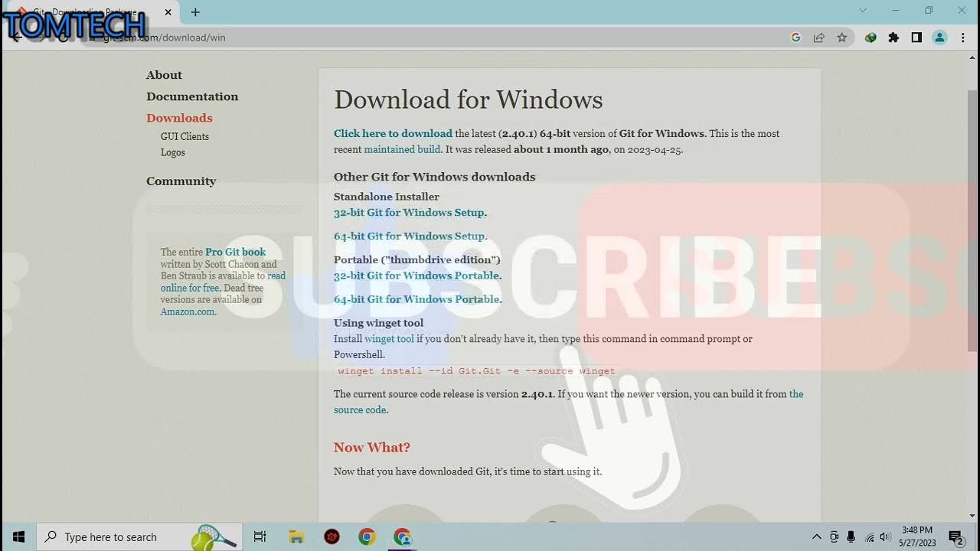Screen dimensions: 980x551
Task: Open Logos under Downloads
Action: (173, 152)
